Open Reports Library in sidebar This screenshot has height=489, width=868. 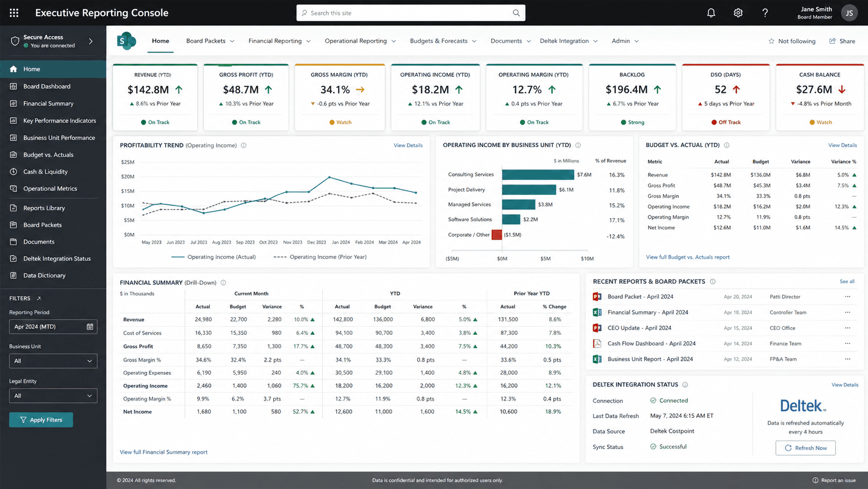pyautogui.click(x=53, y=208)
